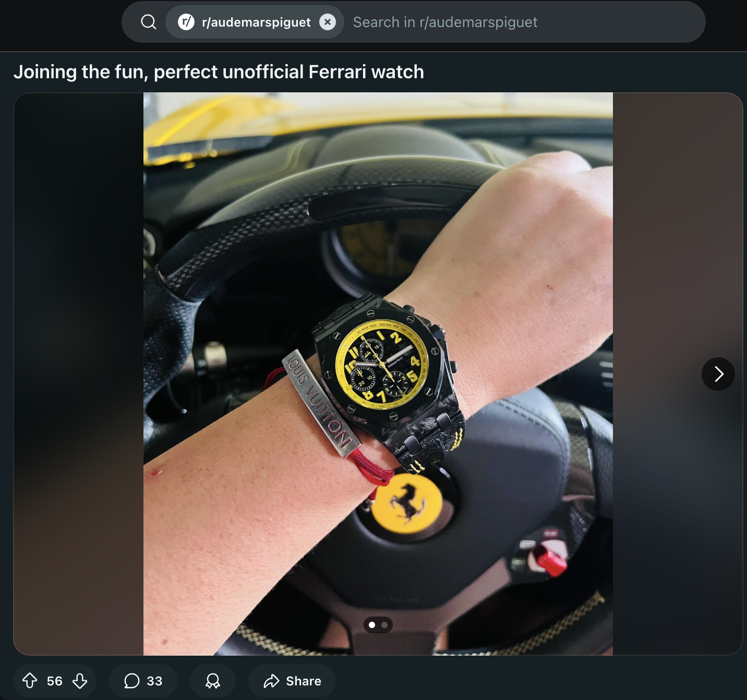Give an award to this post
The width and height of the screenshot is (747, 700).
(x=213, y=681)
